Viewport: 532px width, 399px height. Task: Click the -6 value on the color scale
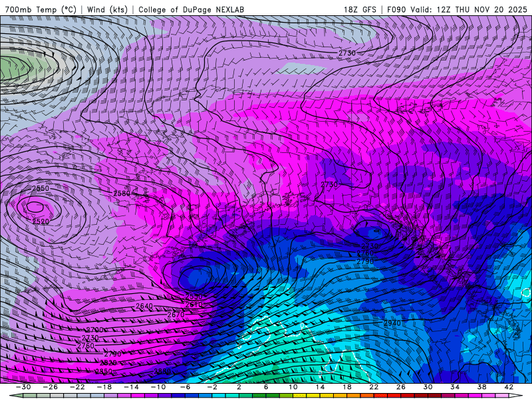[186, 387]
